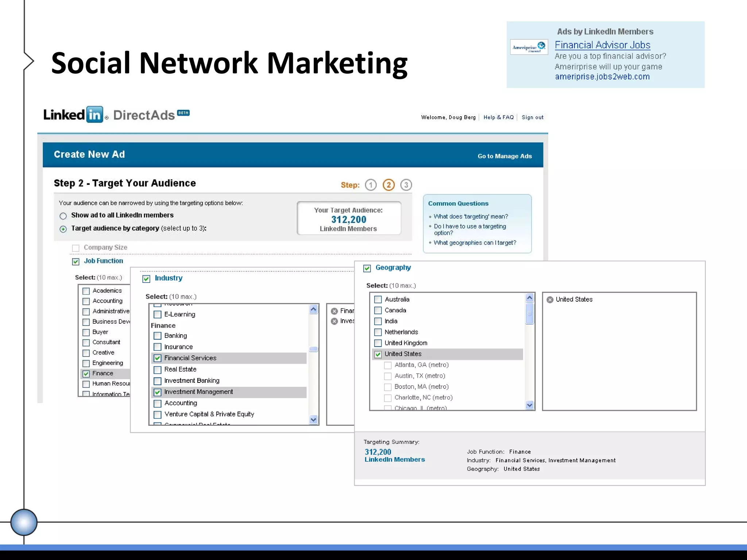Image resolution: width=747 pixels, height=560 pixels.
Task: Check Austin, TX (metro) box
Action: point(388,376)
